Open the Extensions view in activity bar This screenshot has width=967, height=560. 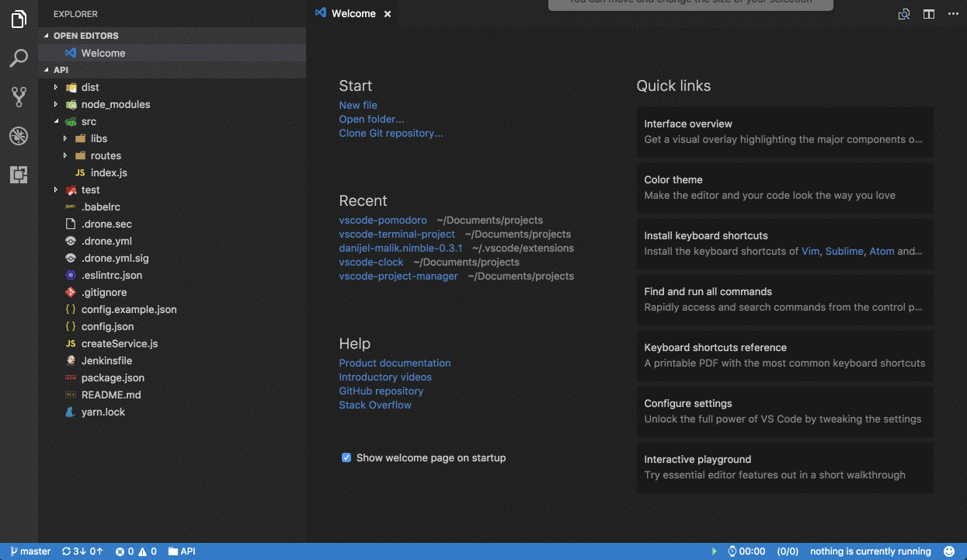point(19,175)
